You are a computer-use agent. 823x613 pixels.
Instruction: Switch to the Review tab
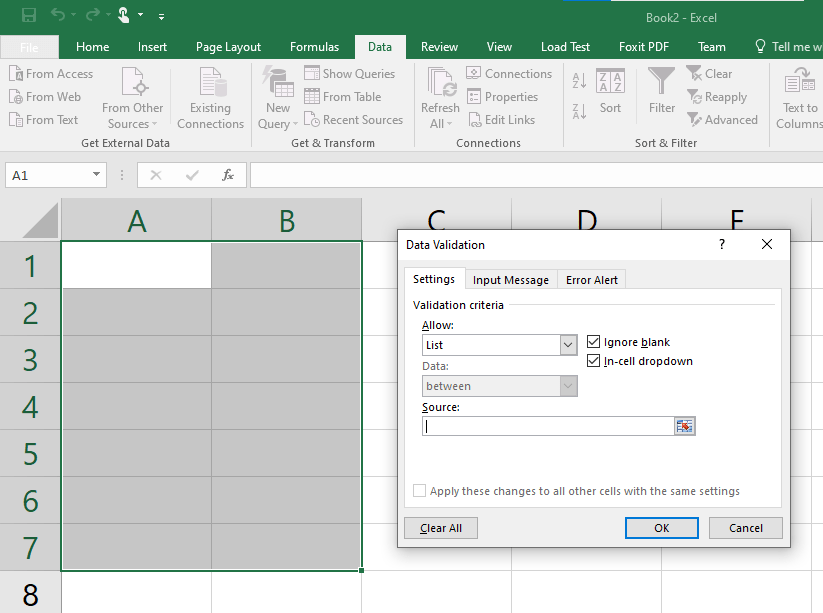click(439, 47)
